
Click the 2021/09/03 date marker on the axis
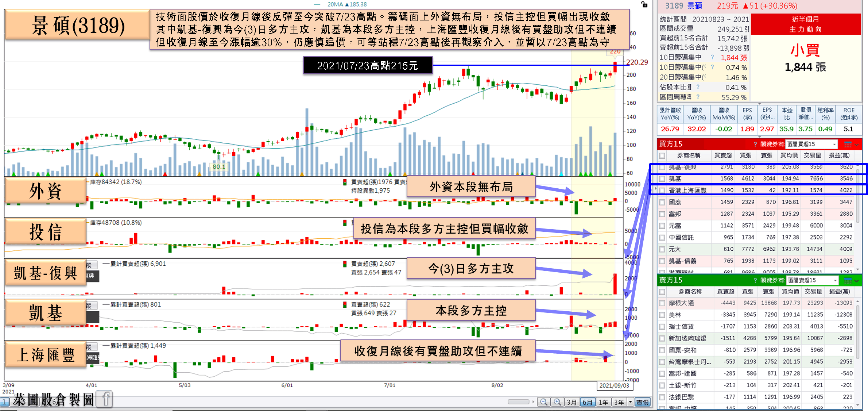[614, 385]
